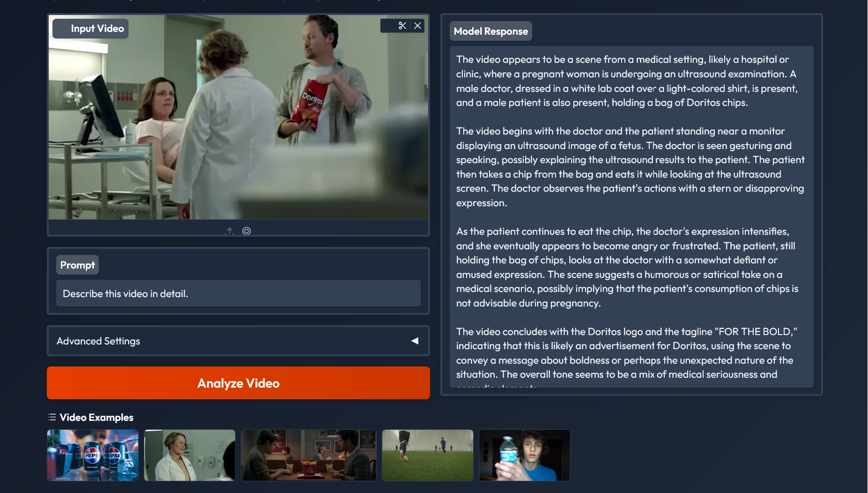Click the Model Response text area

[x=631, y=217]
